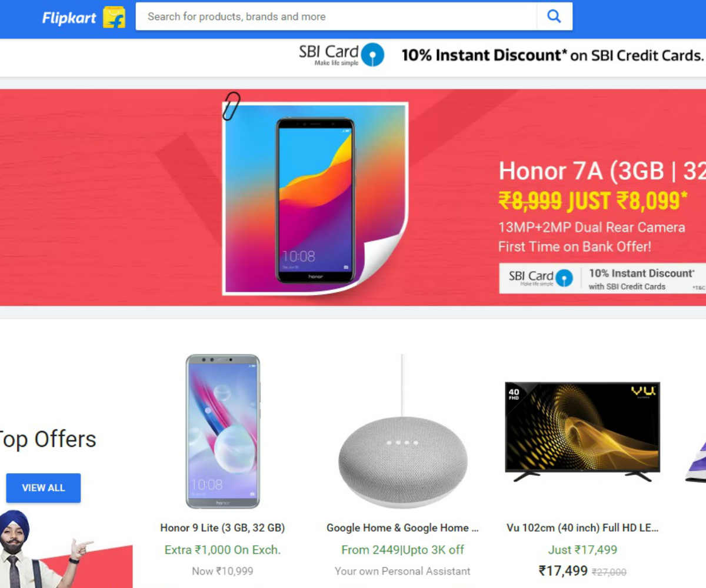Open the Honor 7A phone banner image
This screenshot has height=588, width=706.
coord(315,199)
